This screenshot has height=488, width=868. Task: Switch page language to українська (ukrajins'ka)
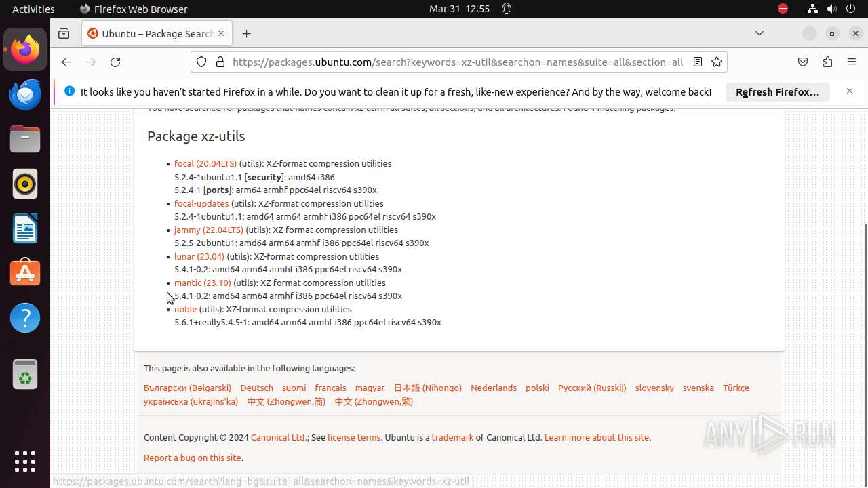191,401
